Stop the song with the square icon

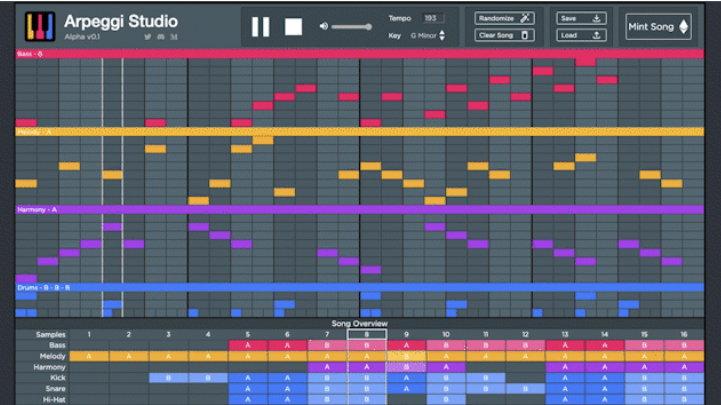click(293, 27)
